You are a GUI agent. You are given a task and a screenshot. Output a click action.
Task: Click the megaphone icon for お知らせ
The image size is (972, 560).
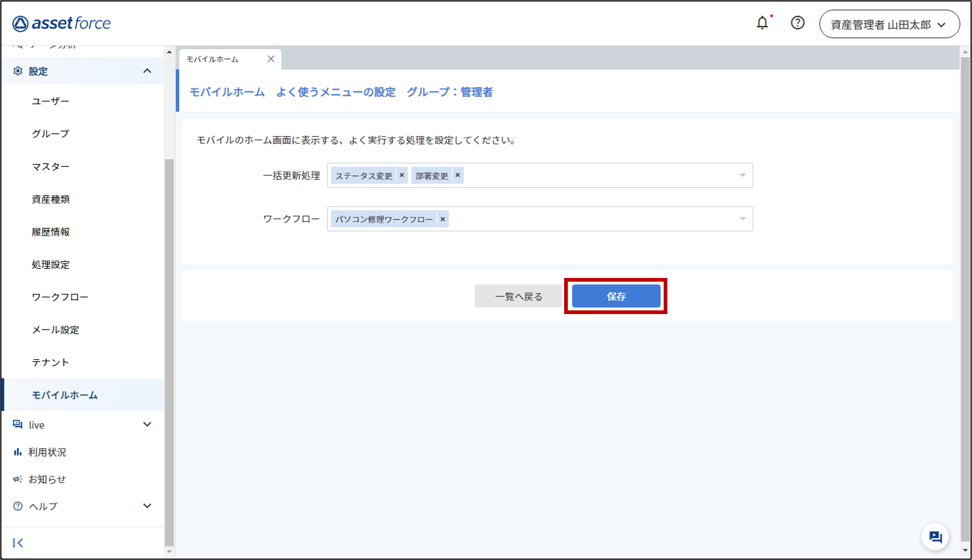(17, 479)
